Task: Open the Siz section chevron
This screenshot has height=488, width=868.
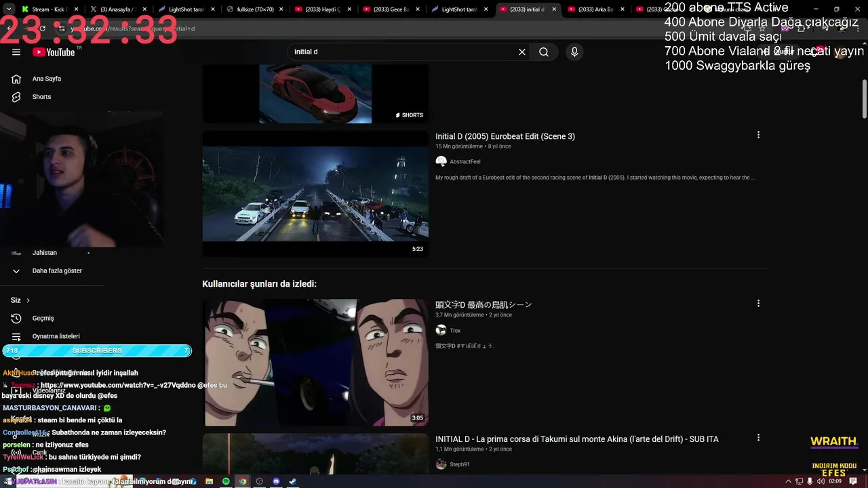Action: click(28, 300)
